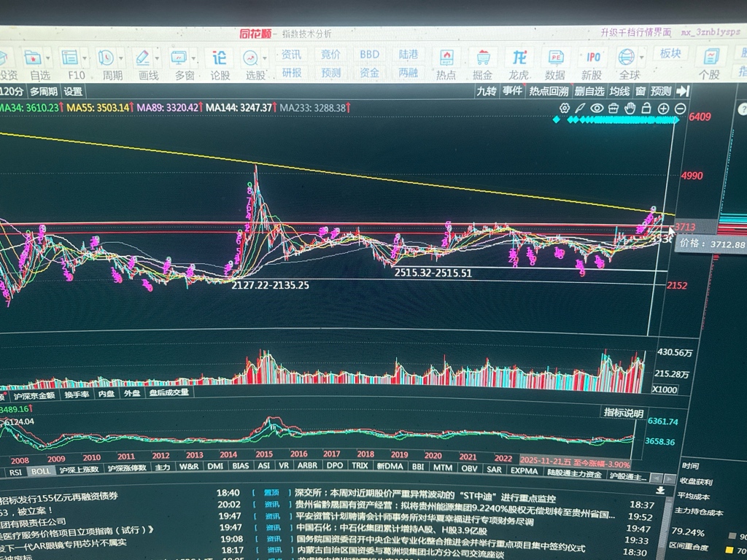Image resolution: width=747 pixels, height=560 pixels.
Task: Expand the 多窗 dropdown arrow
Action: (x=193, y=58)
